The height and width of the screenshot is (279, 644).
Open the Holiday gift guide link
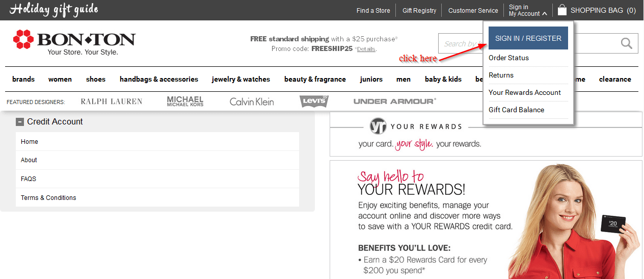pyautogui.click(x=54, y=9)
